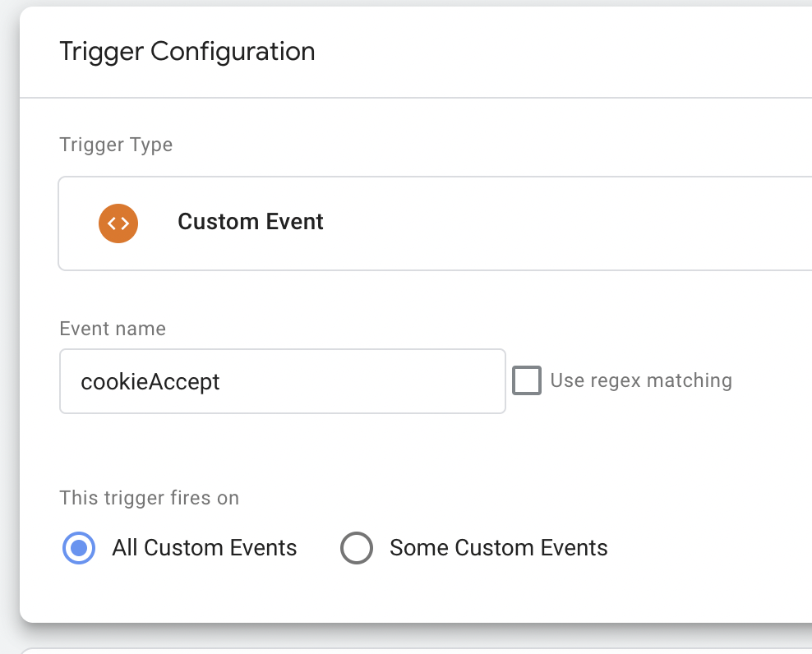812x654 pixels.
Task: Click the orange Custom Event code icon
Action: [118, 223]
